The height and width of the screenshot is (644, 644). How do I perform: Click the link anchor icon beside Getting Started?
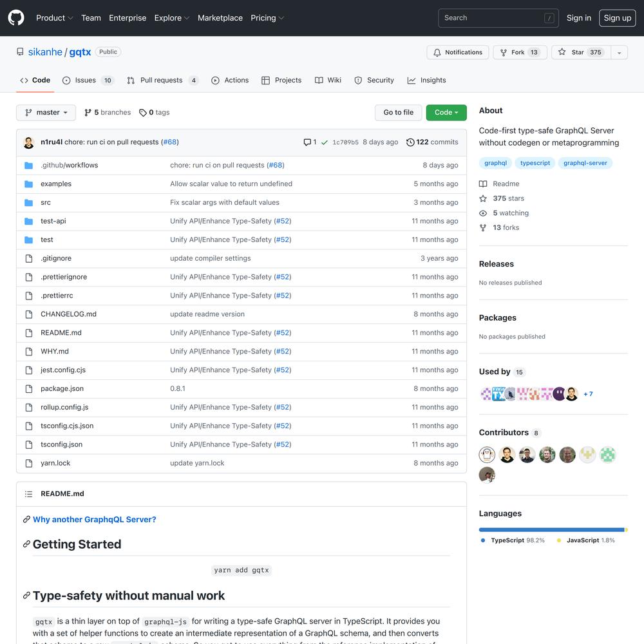(x=26, y=544)
